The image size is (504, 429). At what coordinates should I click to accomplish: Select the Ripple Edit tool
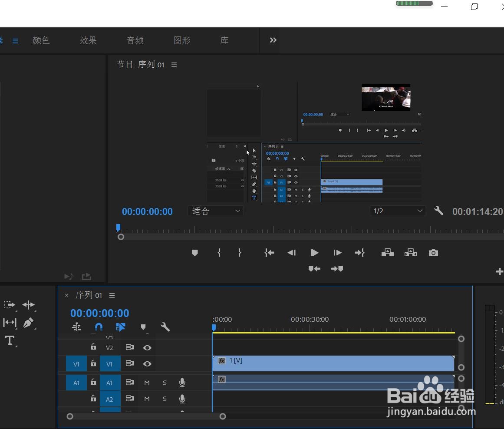(29, 304)
